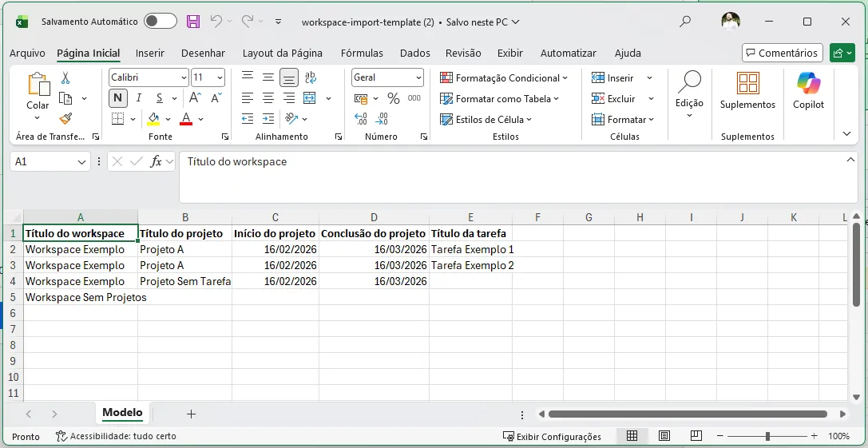Screen dimensions: 868x448
Task: Decrease font size with smaller A icon
Action: (x=216, y=98)
